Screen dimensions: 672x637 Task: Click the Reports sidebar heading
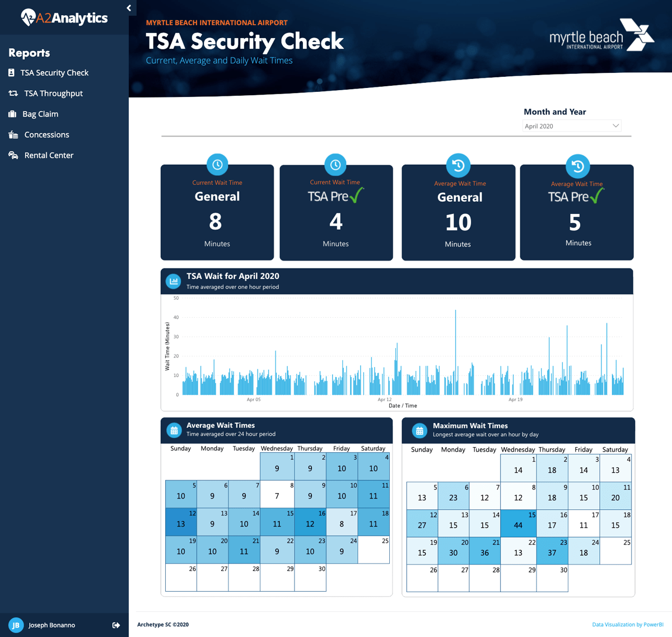29,53
